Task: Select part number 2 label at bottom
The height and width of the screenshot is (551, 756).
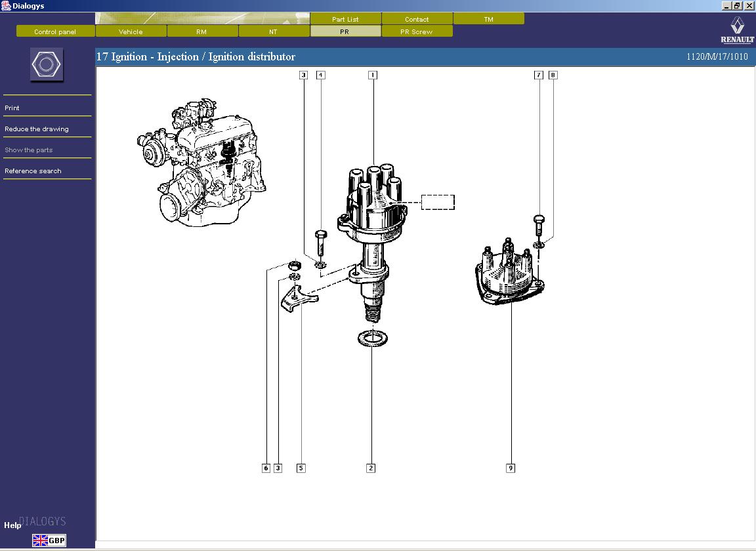Action: click(x=371, y=468)
